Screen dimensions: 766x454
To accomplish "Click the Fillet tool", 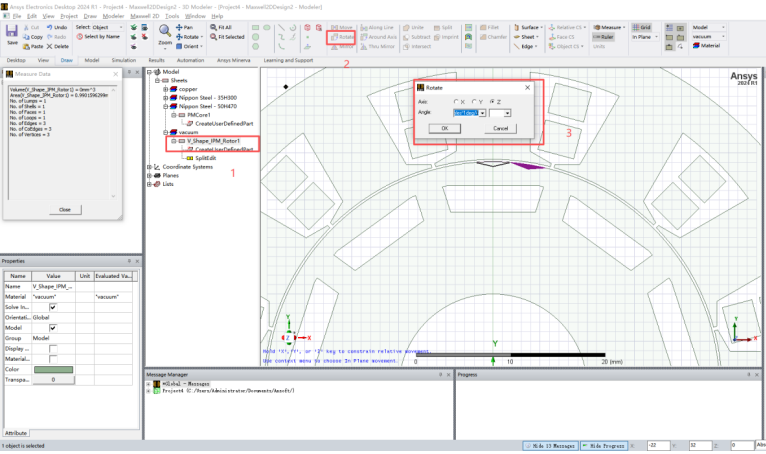I will pyautogui.click(x=489, y=27).
